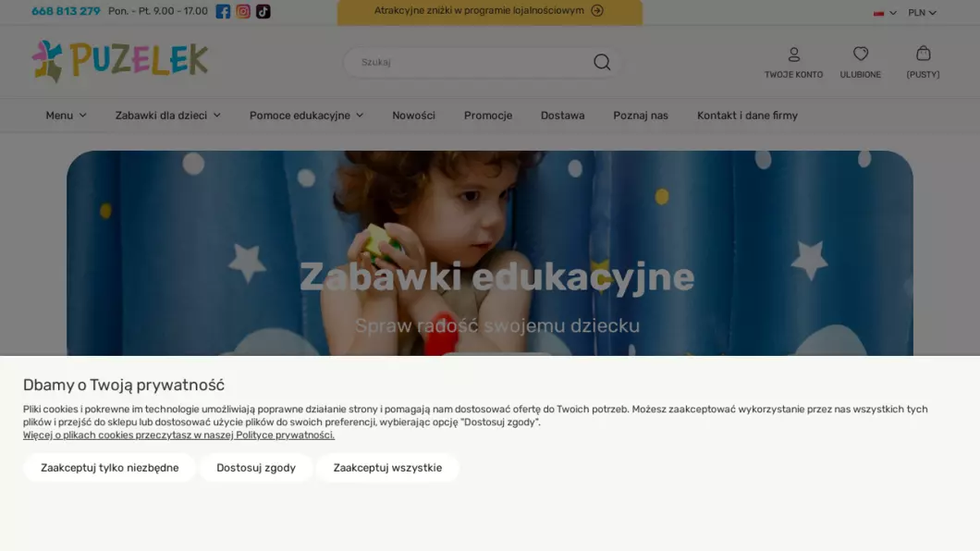The image size is (980, 551).
Task: Click the Puzelek logo
Action: click(120, 61)
